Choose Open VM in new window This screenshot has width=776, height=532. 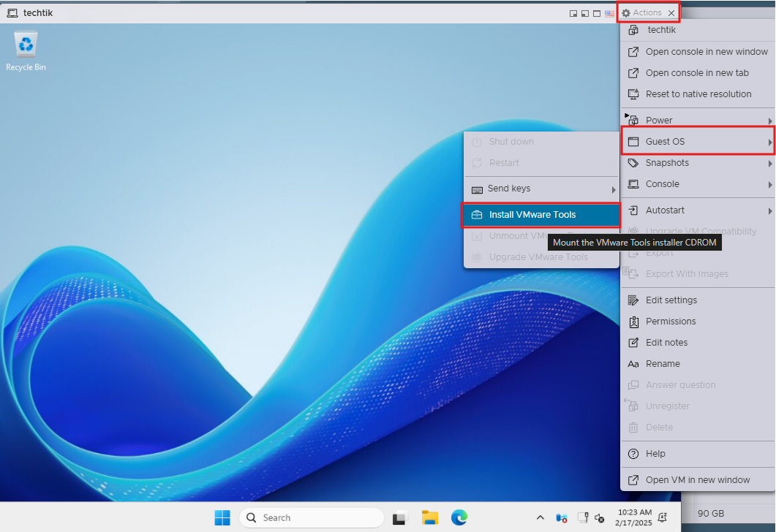click(x=697, y=479)
